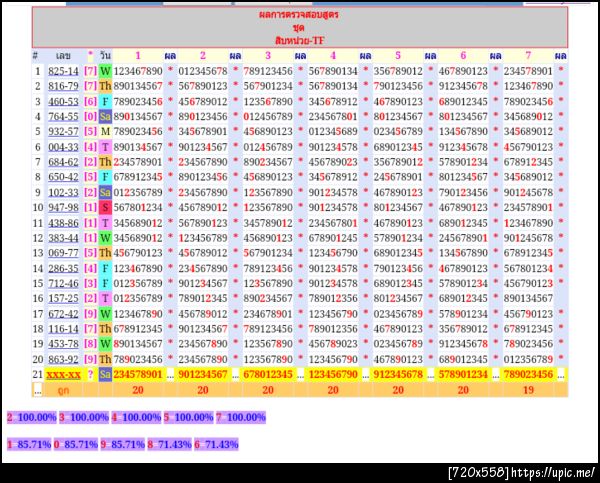This screenshot has width=600, height=483.
Task: Select prediction 789023456 in row 21
Action: pos(528,374)
